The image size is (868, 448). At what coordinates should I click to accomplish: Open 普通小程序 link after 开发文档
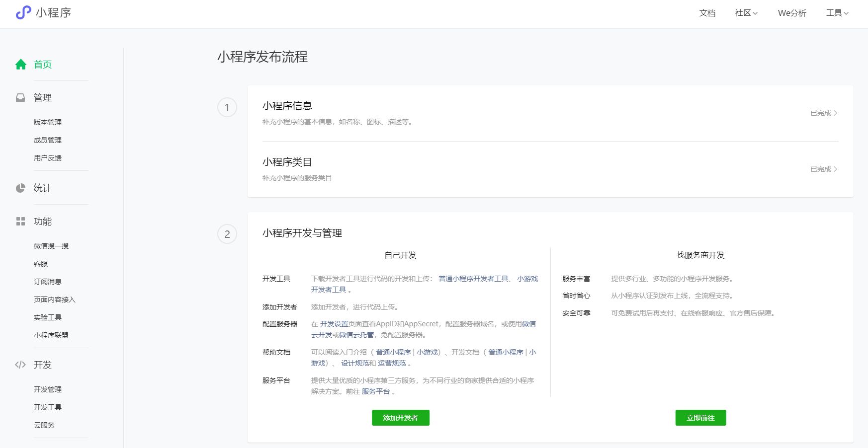506,352
